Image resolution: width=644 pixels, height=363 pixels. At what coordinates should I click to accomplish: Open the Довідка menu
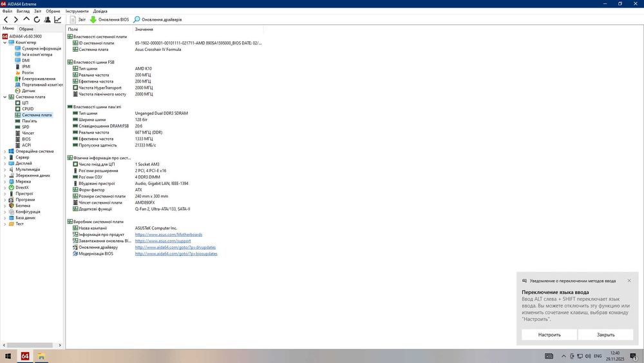click(x=100, y=11)
